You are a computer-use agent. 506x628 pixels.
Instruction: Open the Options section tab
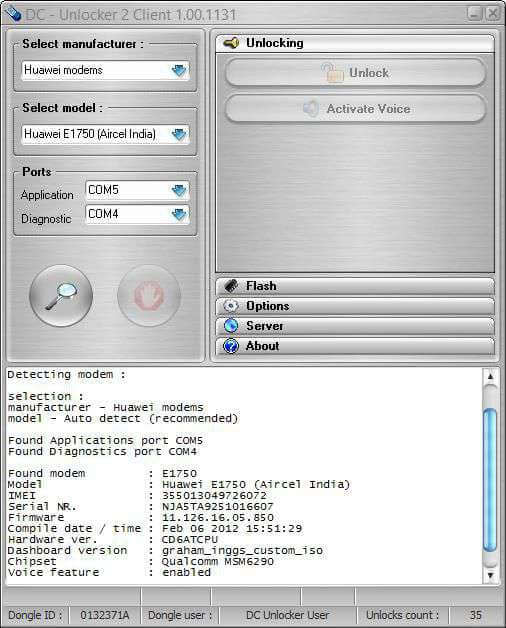coord(355,306)
